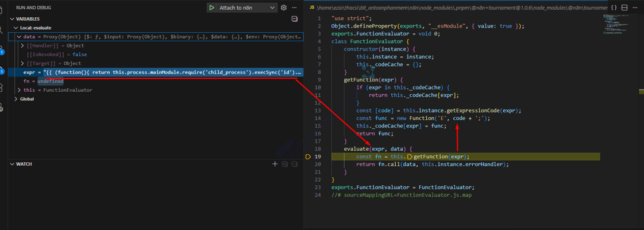Viewport: 644px width, 230px height.
Task: Click the minus-box icon in WATCH header
Action: [x=295, y=164]
